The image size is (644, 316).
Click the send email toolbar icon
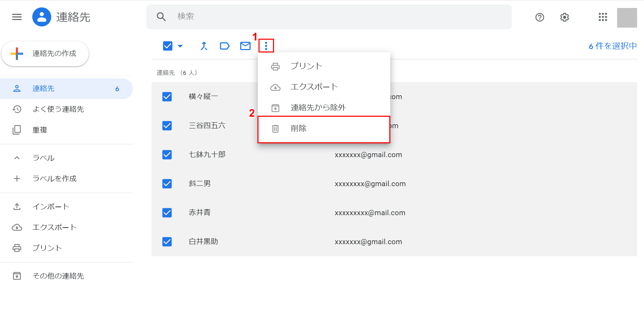245,46
